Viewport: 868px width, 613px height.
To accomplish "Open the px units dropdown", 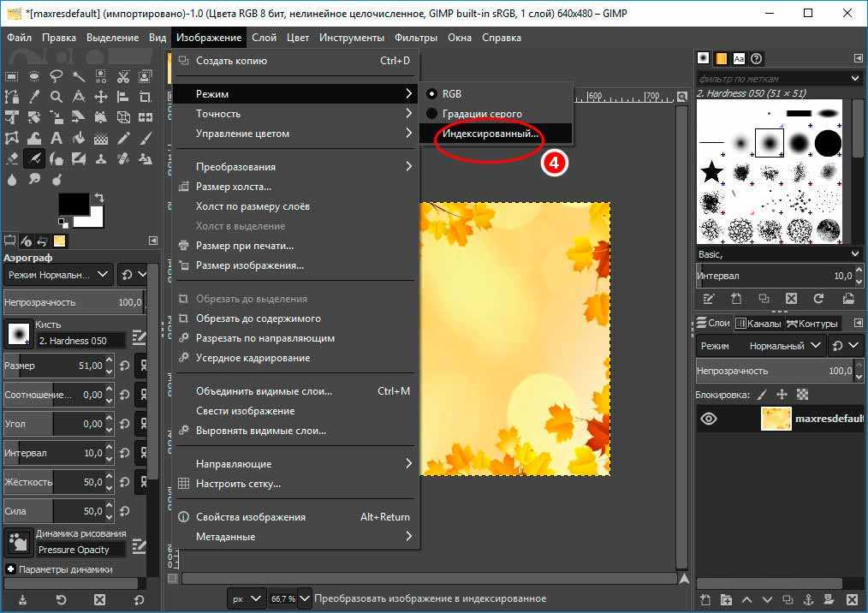I will coord(245,598).
